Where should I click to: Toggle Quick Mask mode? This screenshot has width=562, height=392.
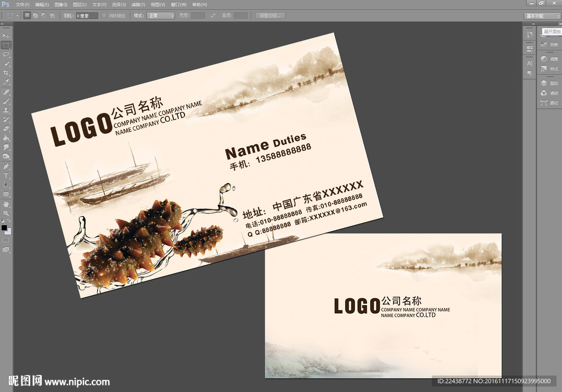[6, 240]
